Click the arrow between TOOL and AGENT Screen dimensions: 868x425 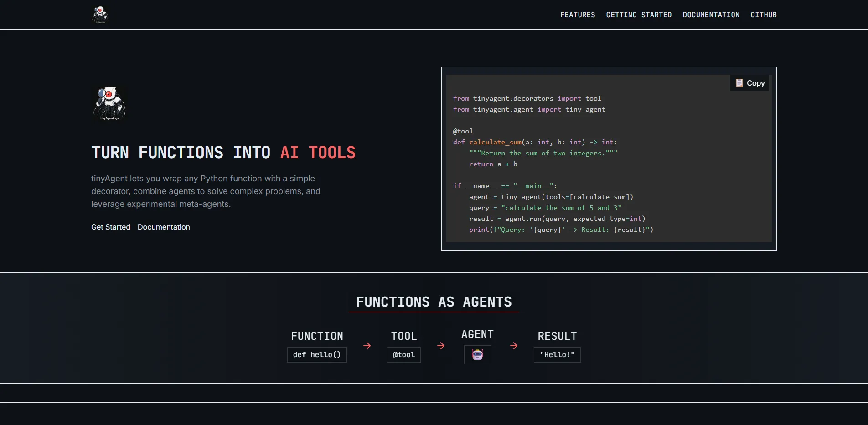click(x=440, y=346)
